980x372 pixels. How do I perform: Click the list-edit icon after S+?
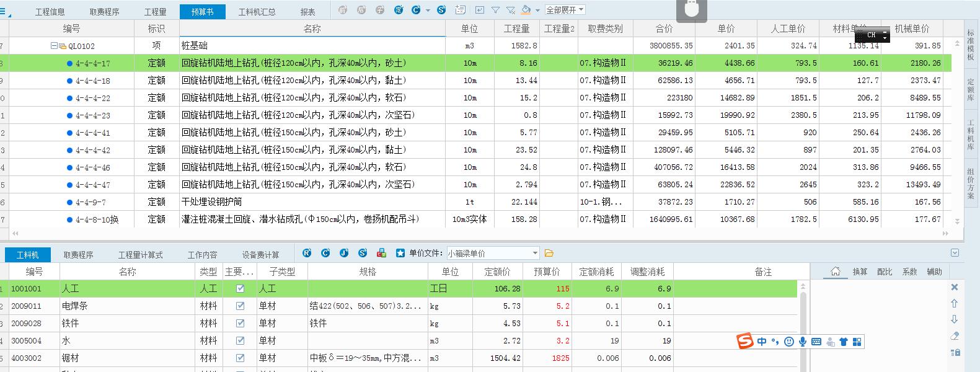(460, 10)
